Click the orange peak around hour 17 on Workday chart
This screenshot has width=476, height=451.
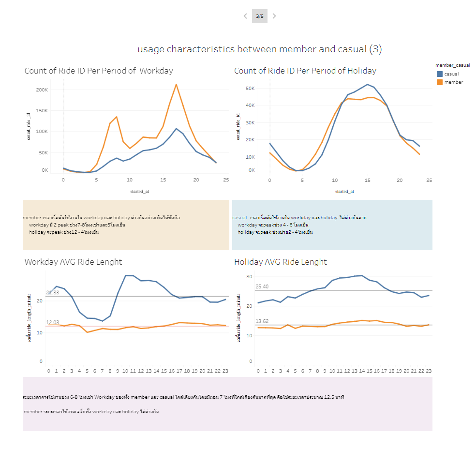(175, 85)
